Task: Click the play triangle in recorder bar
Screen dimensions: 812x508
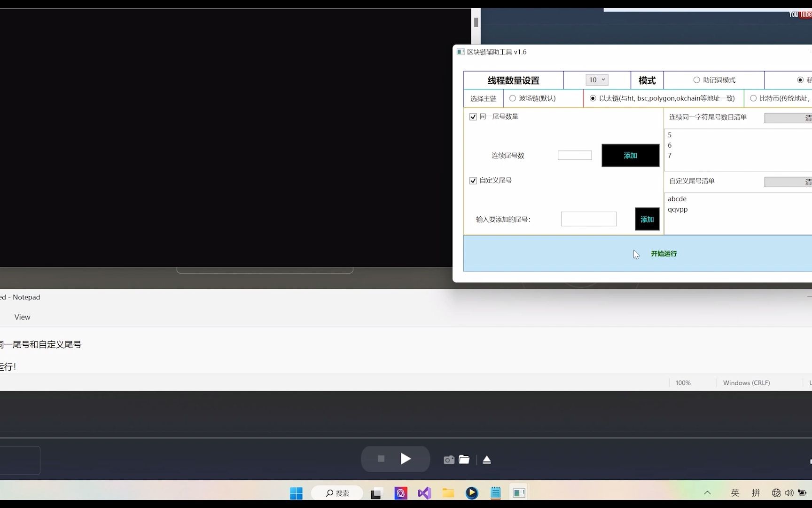Action: (x=406, y=459)
